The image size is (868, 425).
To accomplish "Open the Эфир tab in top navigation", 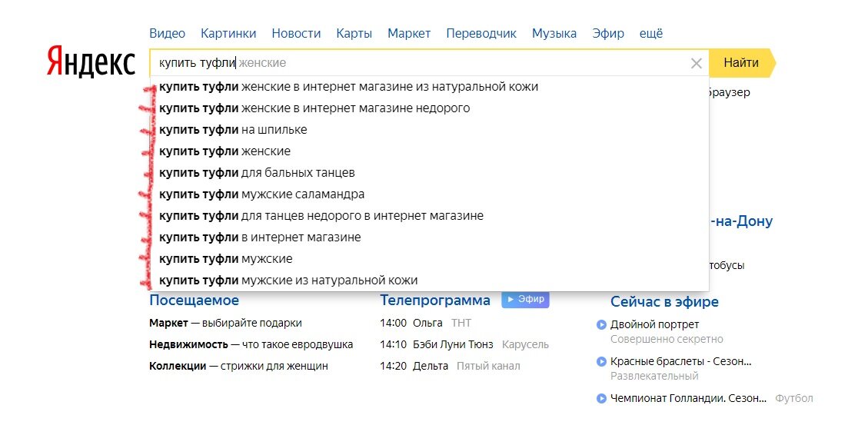I will pos(608,33).
